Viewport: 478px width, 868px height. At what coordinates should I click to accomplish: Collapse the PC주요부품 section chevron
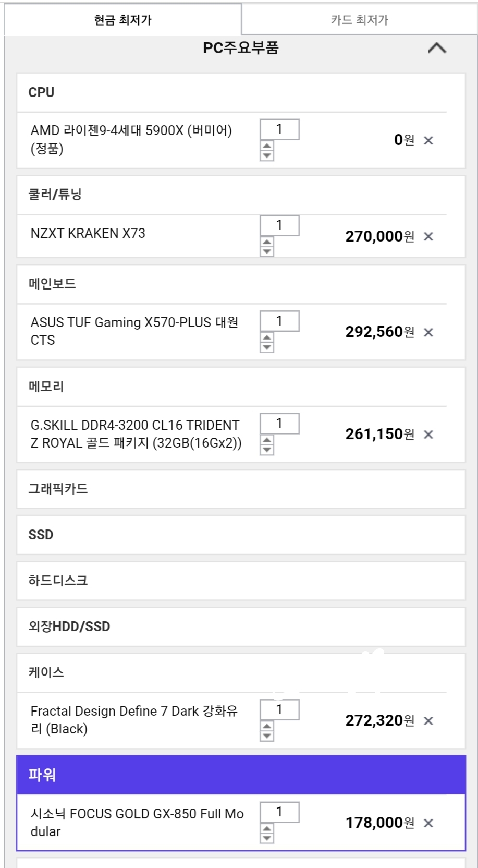[x=437, y=48]
